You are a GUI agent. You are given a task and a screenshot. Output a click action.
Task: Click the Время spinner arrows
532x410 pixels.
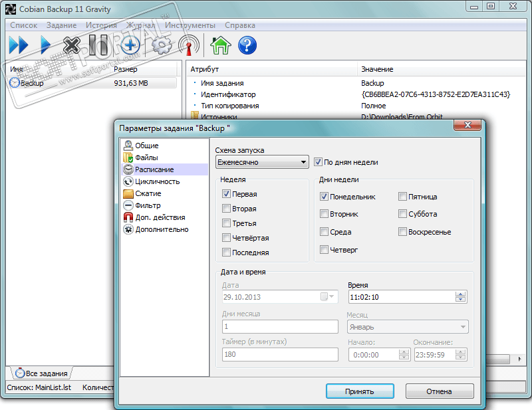pyautogui.click(x=460, y=297)
